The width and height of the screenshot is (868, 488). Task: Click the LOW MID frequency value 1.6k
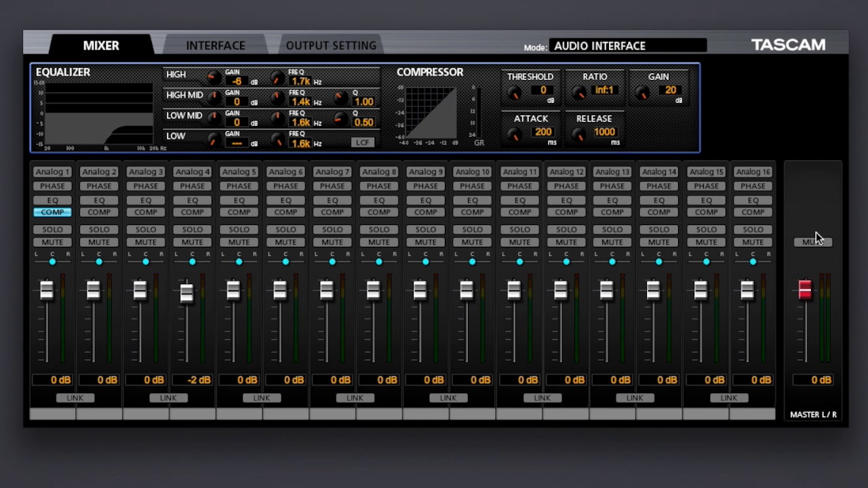coord(300,123)
